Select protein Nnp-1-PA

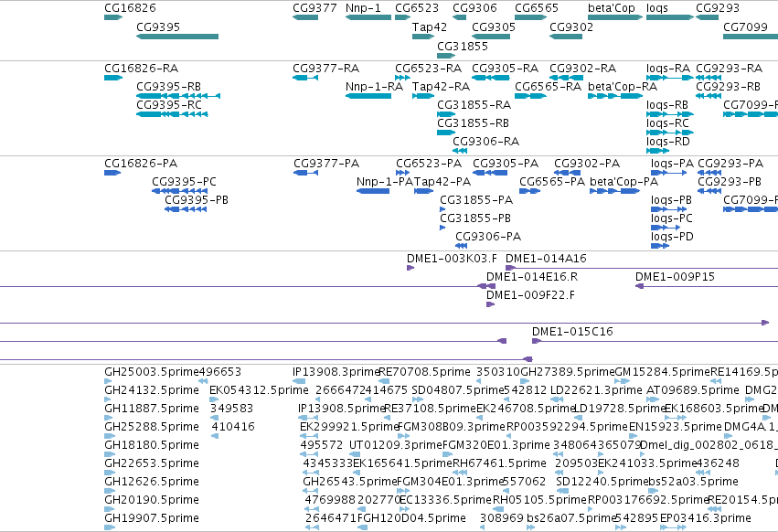pos(385,182)
